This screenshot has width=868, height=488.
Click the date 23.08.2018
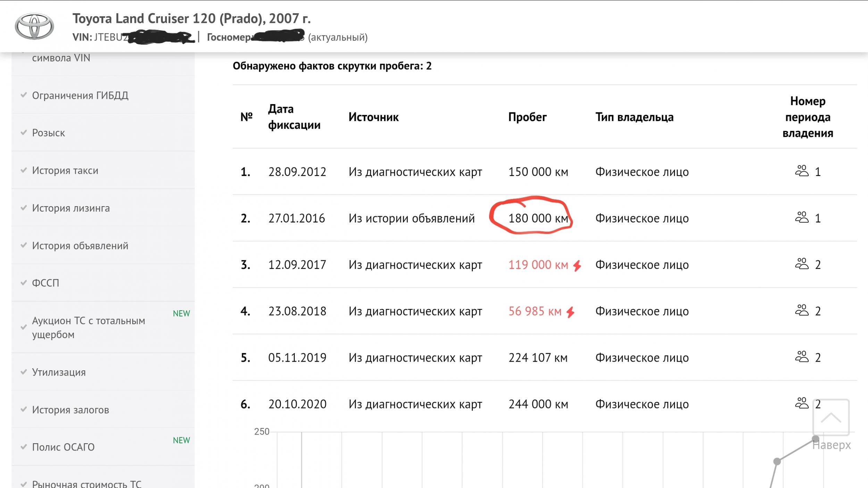pos(297,311)
